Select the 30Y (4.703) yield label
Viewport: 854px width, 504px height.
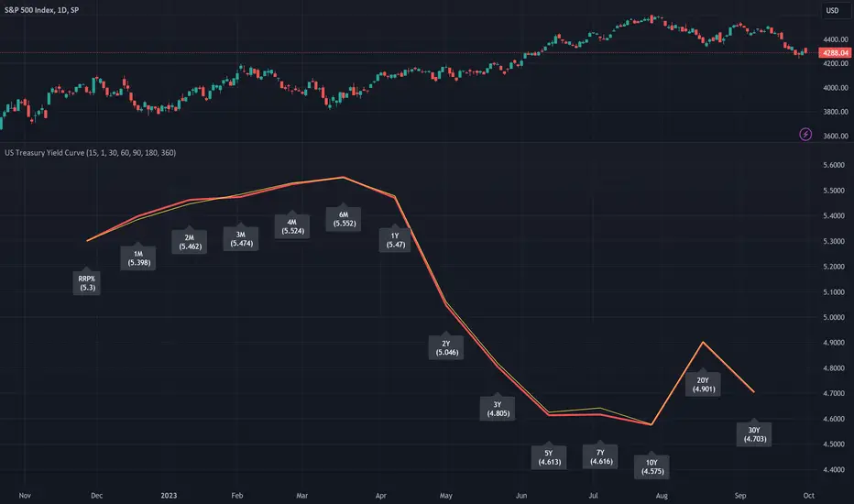pyautogui.click(x=755, y=433)
